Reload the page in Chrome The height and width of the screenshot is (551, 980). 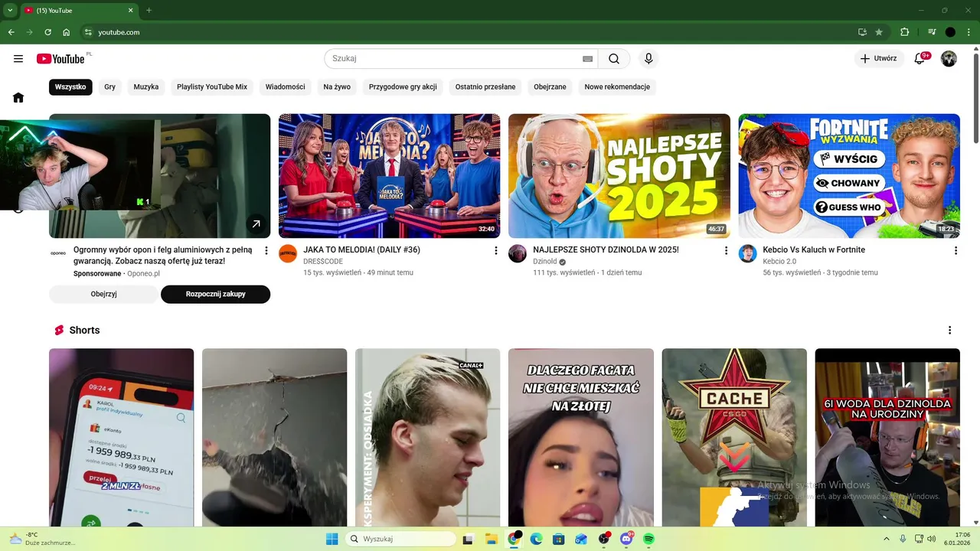47,32
